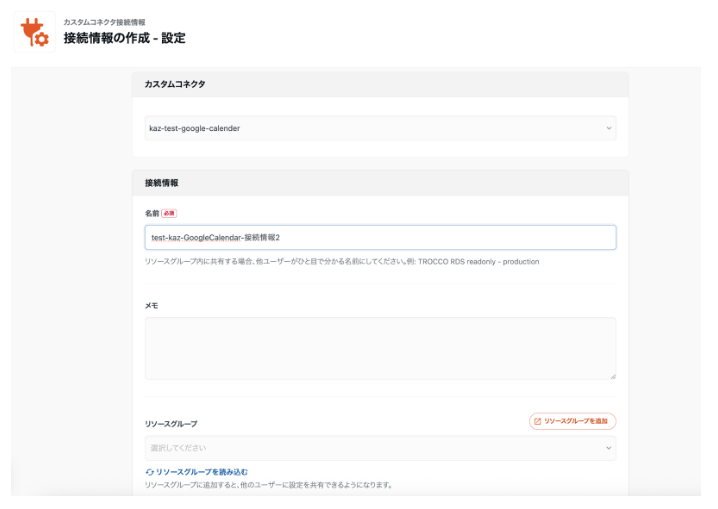Focus the 名前 input with test-kaz-GoogleCalendar text
This screenshot has height=509, width=718.
coord(380,237)
